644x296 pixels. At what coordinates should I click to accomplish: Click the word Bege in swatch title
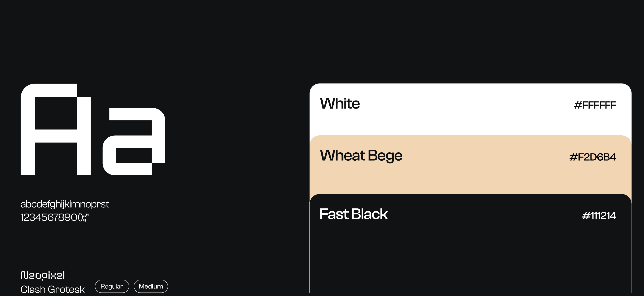tap(385, 156)
